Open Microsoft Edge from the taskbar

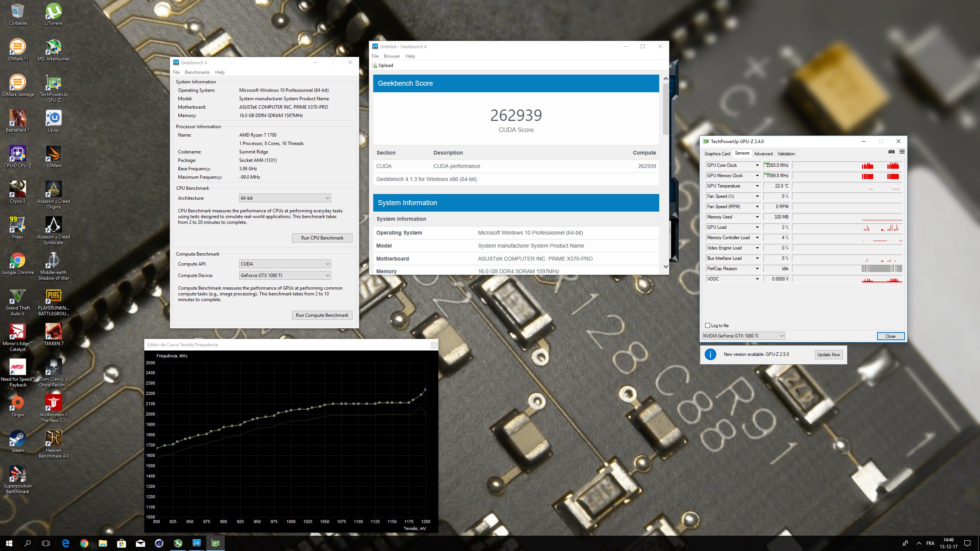[x=65, y=543]
